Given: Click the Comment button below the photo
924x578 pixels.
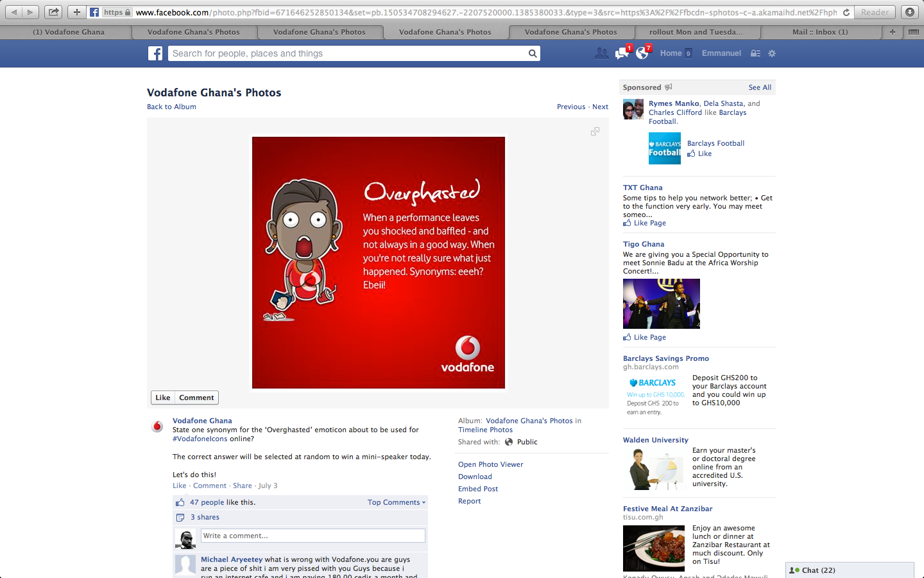Looking at the screenshot, I should point(196,398).
